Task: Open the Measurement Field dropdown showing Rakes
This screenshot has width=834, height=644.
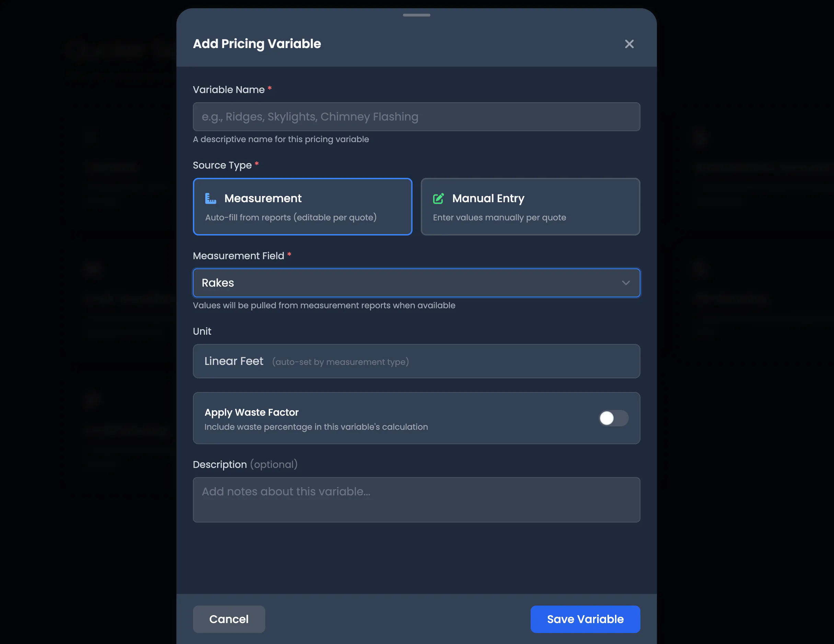Action: pyautogui.click(x=416, y=283)
